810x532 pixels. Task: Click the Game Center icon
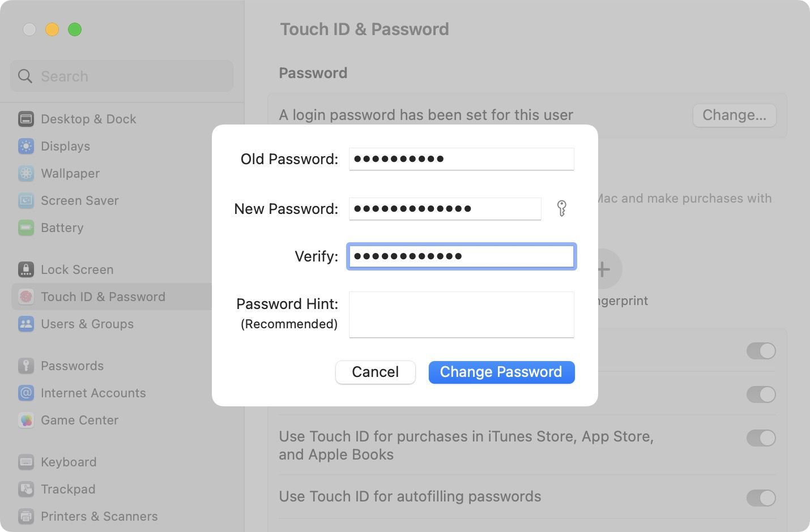click(26, 420)
